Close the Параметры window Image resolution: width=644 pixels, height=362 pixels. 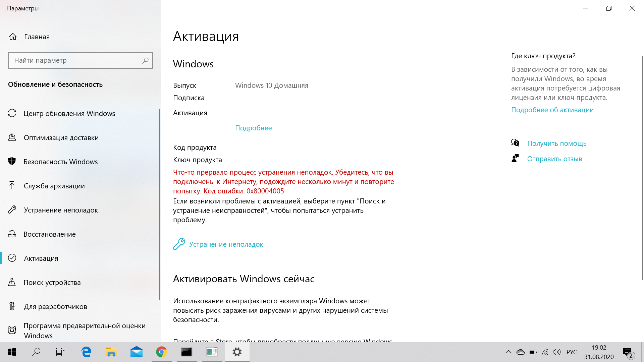tap(632, 8)
